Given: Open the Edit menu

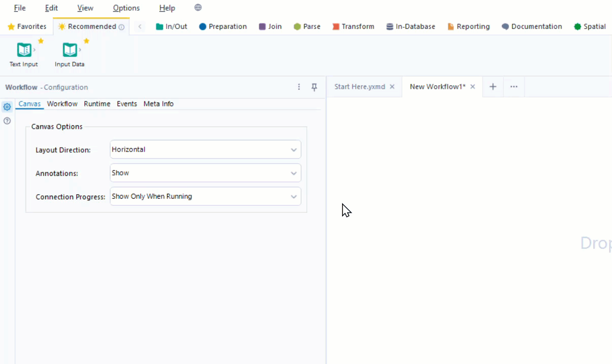Looking at the screenshot, I should (51, 8).
